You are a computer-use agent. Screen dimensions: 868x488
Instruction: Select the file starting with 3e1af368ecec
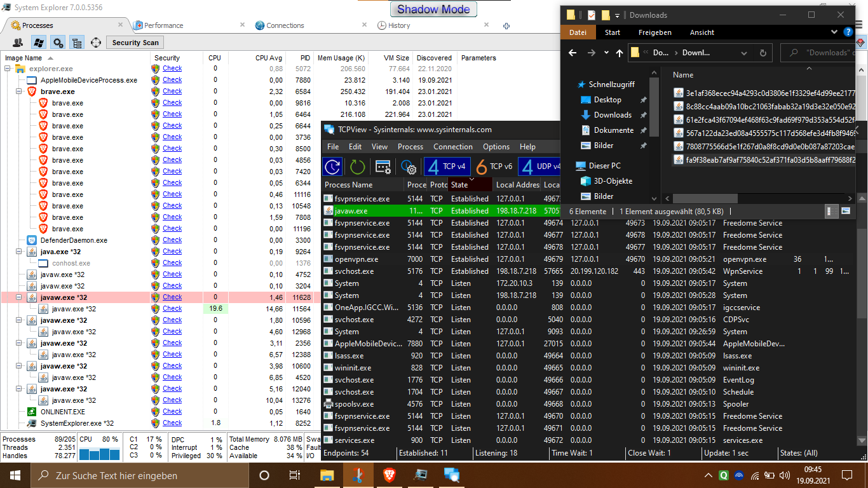pyautogui.click(x=766, y=93)
